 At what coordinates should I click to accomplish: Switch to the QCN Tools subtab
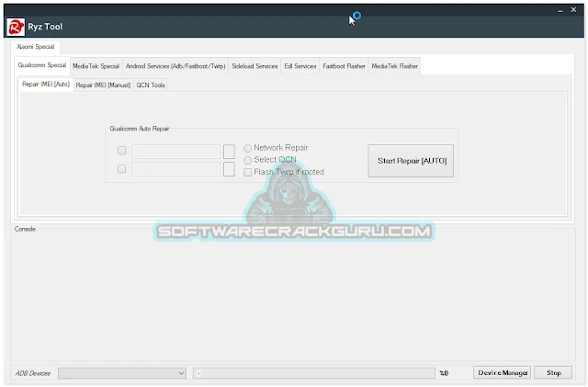click(x=151, y=85)
